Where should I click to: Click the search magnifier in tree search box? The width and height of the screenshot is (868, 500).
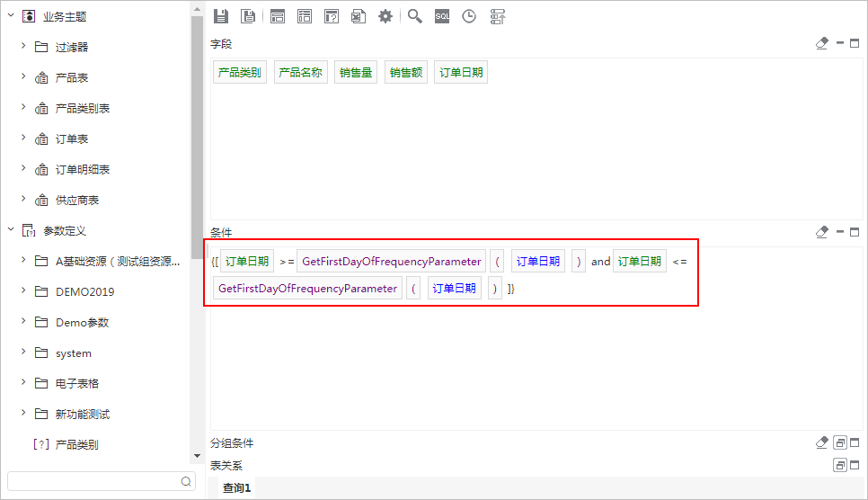[x=186, y=481]
